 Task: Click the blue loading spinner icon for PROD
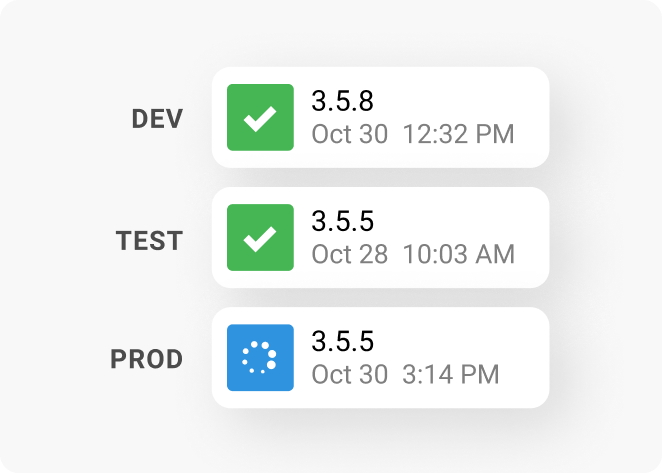260,358
